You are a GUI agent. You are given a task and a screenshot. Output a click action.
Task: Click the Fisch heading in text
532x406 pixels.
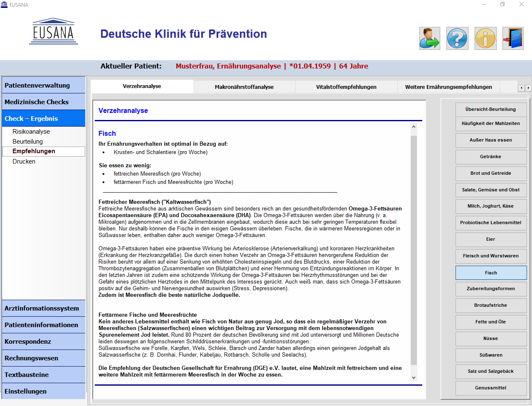[x=107, y=133]
